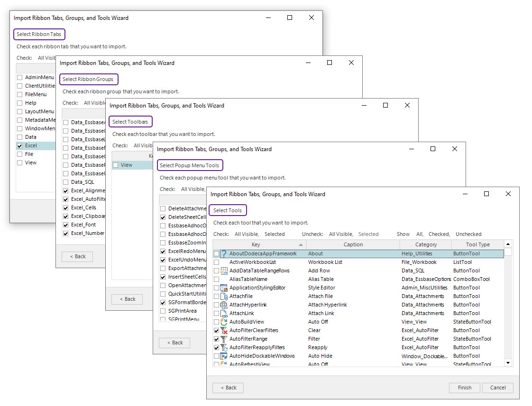Viewport: 532px width, 406px height.
Task: Check Help in the Select Ribbon Tabs window
Action: click(x=20, y=103)
